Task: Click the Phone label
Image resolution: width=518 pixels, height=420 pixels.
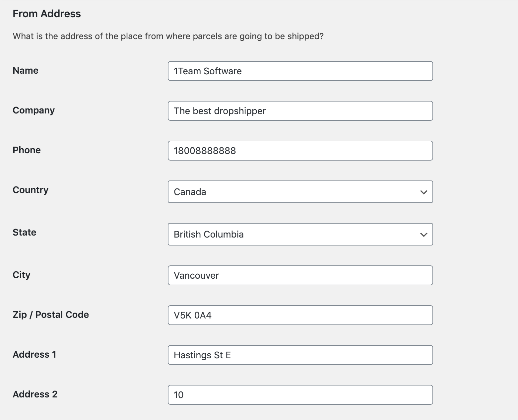Action: click(27, 150)
